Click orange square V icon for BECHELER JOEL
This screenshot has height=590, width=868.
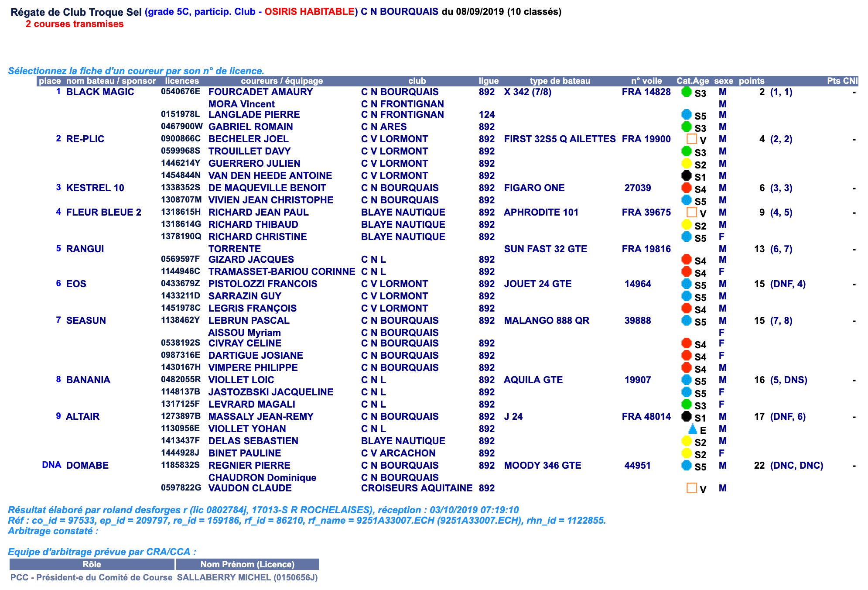[x=691, y=139]
